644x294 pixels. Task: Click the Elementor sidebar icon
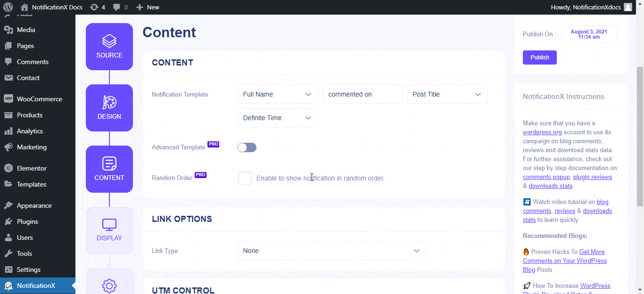8,168
